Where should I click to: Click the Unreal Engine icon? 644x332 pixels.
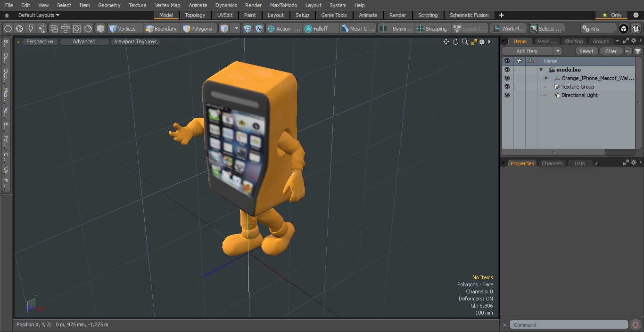point(636,29)
